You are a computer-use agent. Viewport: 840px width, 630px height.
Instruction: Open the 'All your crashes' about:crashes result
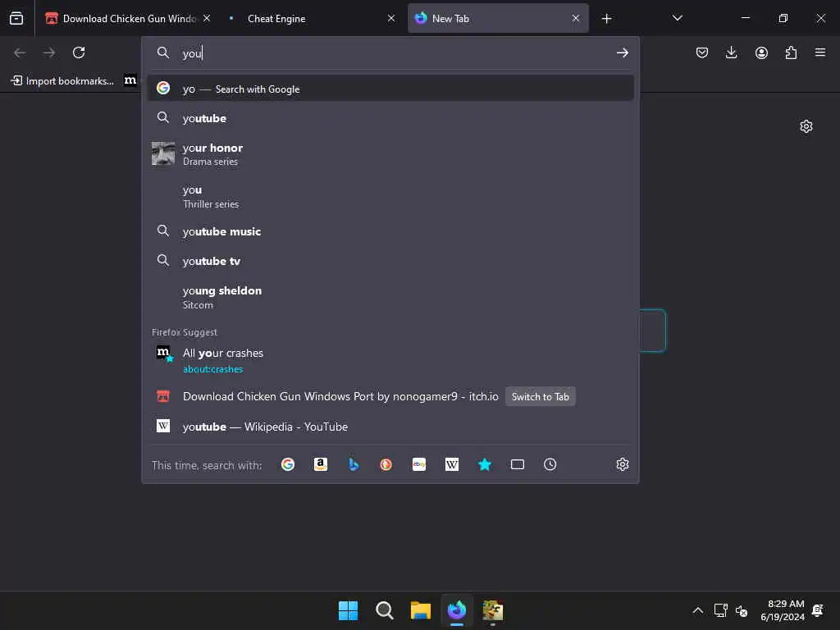[390, 360]
